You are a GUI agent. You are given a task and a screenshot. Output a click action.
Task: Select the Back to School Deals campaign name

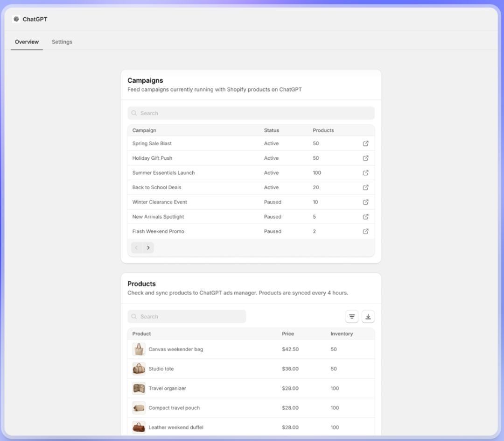[157, 187]
